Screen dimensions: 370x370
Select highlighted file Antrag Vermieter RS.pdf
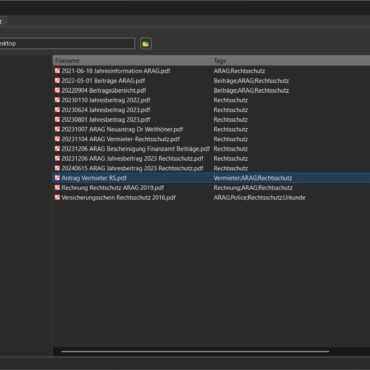click(x=94, y=178)
